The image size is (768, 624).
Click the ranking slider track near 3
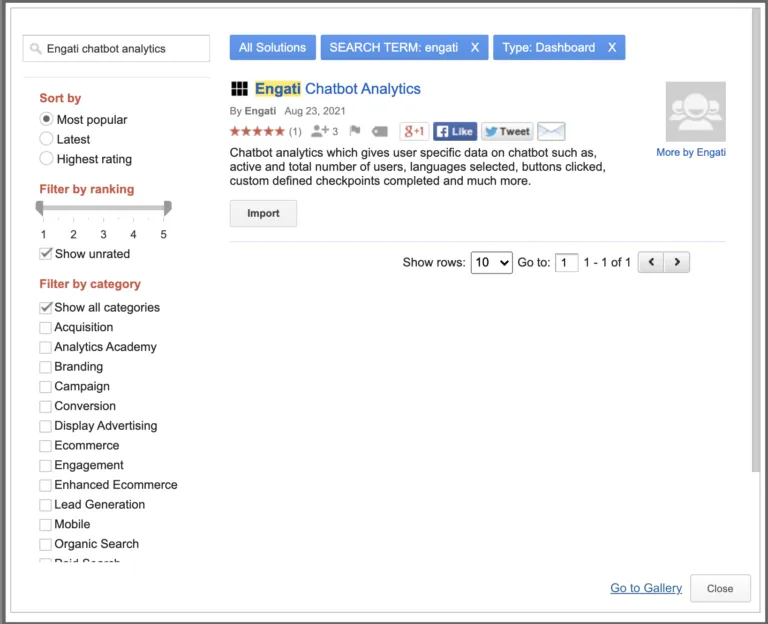point(103,208)
